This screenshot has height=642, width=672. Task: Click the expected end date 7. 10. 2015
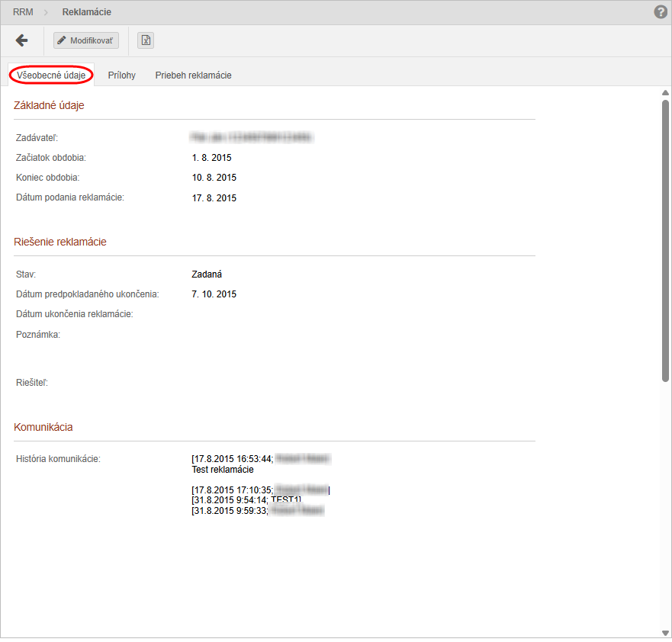[214, 294]
